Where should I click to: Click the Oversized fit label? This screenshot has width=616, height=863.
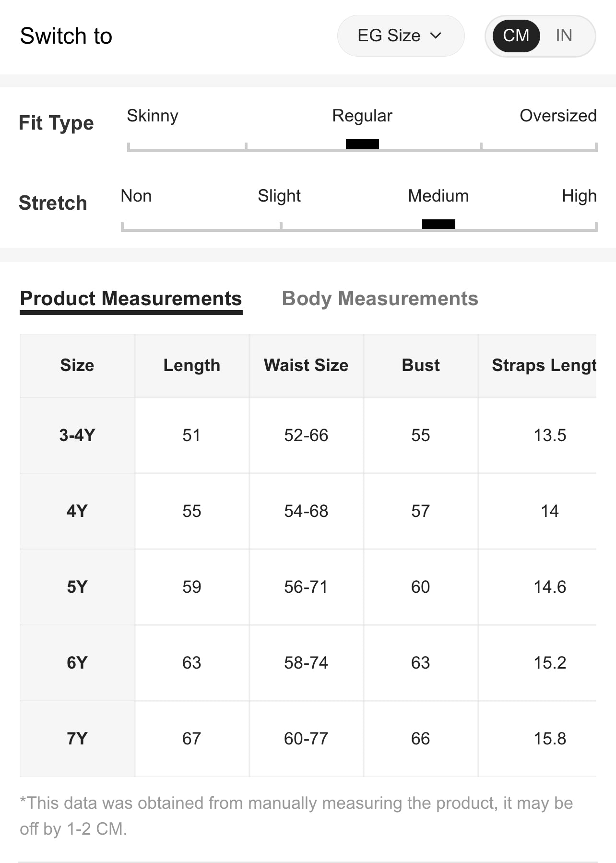coord(558,116)
